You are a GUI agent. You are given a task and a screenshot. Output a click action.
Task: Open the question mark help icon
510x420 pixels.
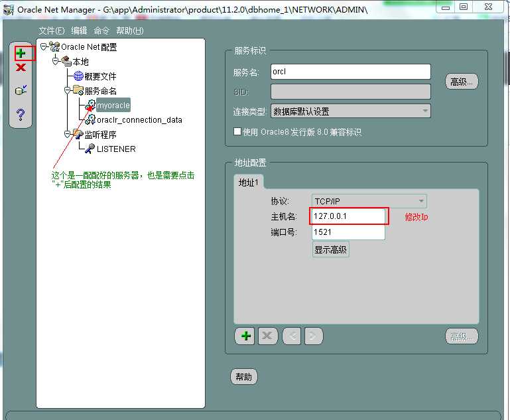click(x=21, y=114)
